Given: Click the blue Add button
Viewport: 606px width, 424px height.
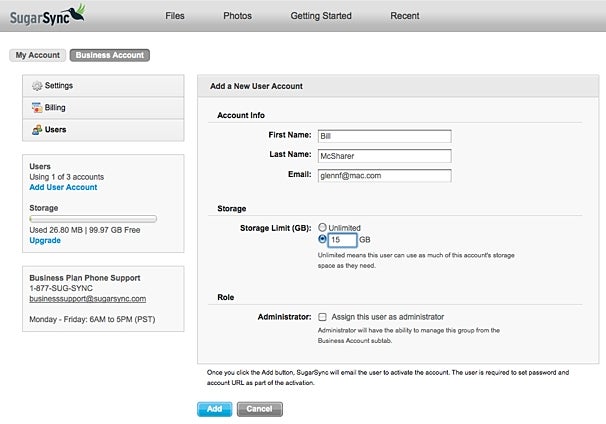Looking at the screenshot, I should pos(214,409).
